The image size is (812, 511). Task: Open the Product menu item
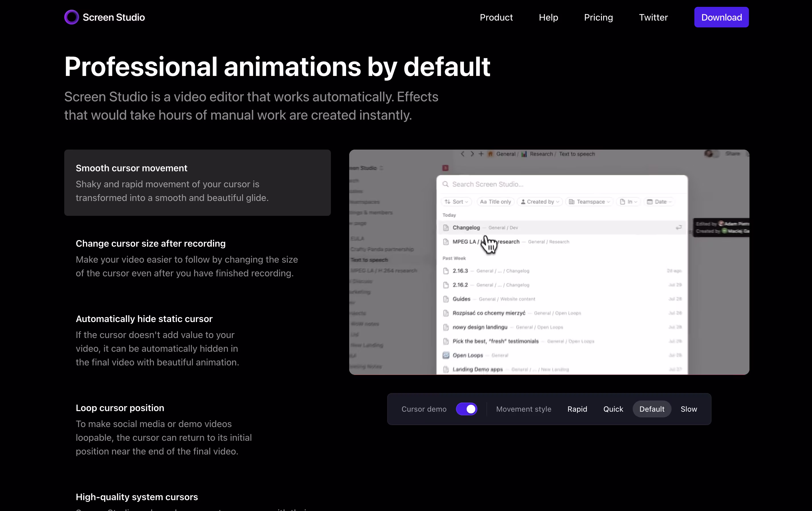coord(496,17)
